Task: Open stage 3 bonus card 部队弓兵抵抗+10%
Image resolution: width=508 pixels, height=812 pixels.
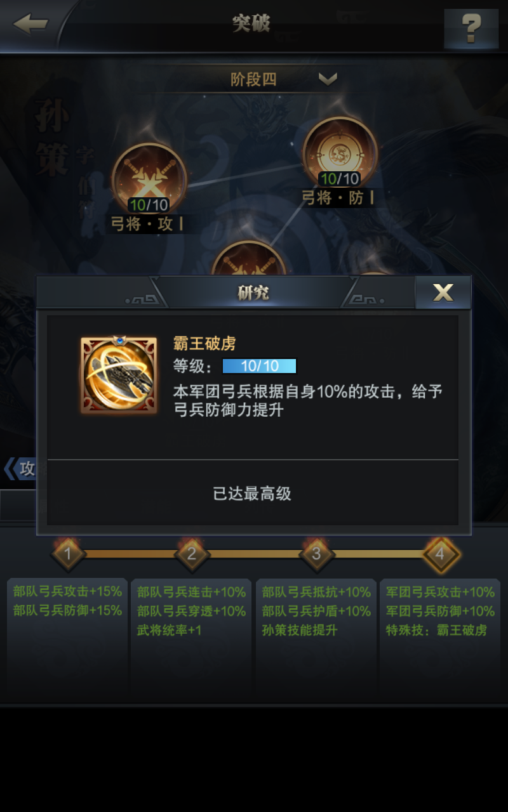Action: (316, 639)
